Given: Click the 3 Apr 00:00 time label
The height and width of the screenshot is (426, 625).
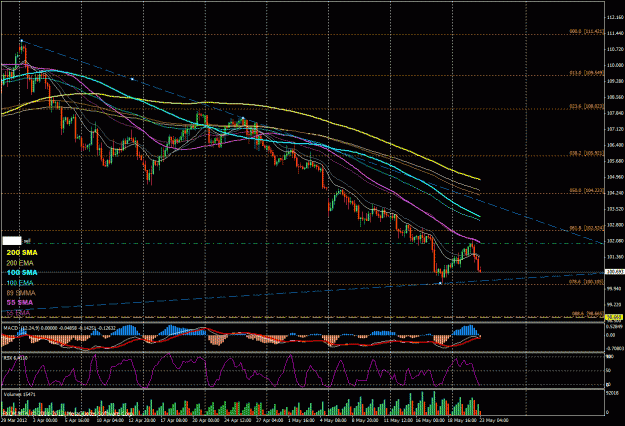Looking at the screenshot, I should tap(45, 420).
